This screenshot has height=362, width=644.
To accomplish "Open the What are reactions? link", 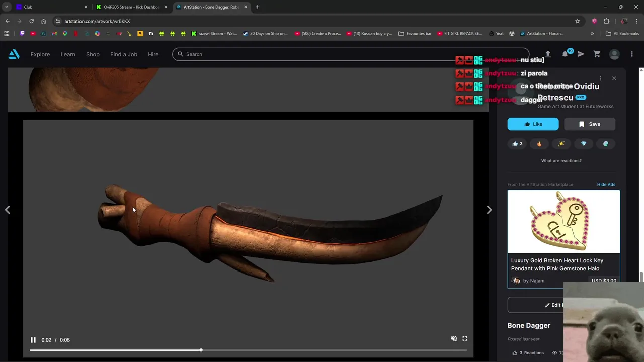I will [x=561, y=161].
